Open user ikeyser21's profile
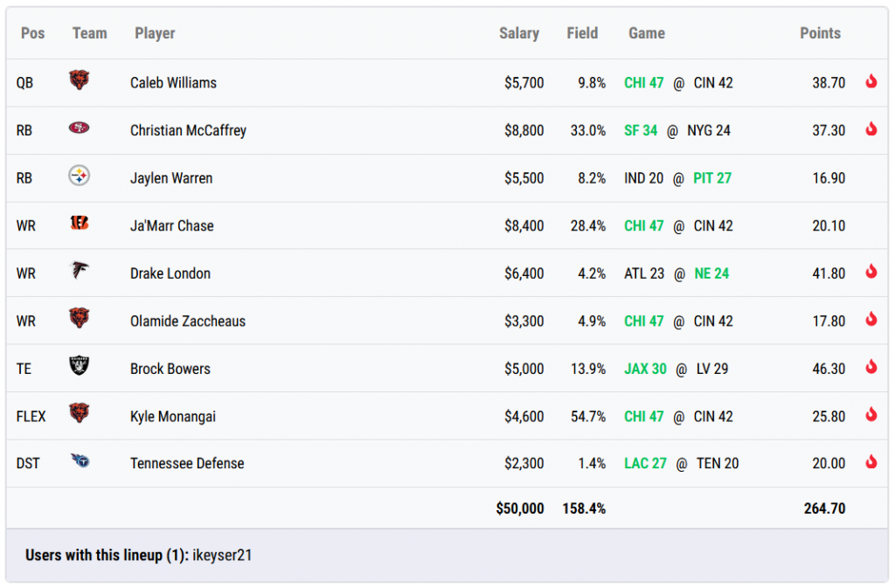Viewport: 895px width, 588px height. [x=222, y=555]
